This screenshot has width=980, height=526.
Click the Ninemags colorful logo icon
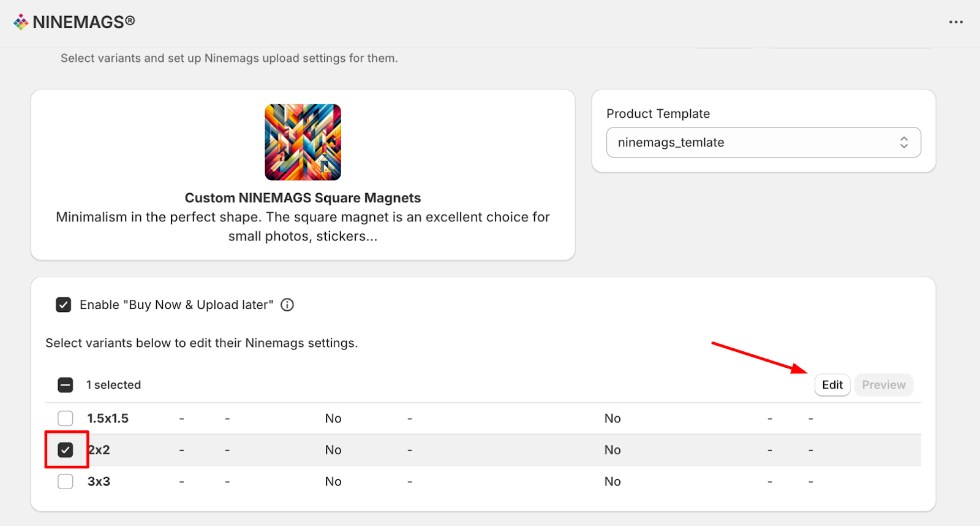point(21,22)
